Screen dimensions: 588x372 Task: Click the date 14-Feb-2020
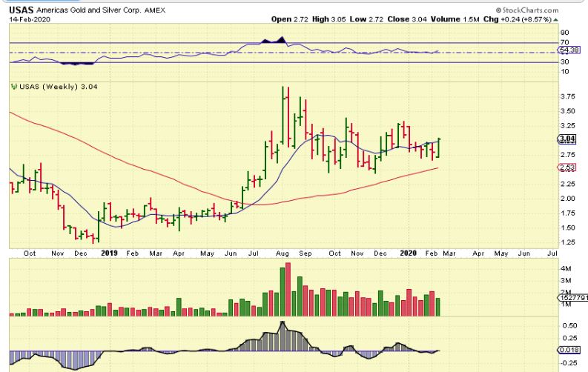pos(30,19)
